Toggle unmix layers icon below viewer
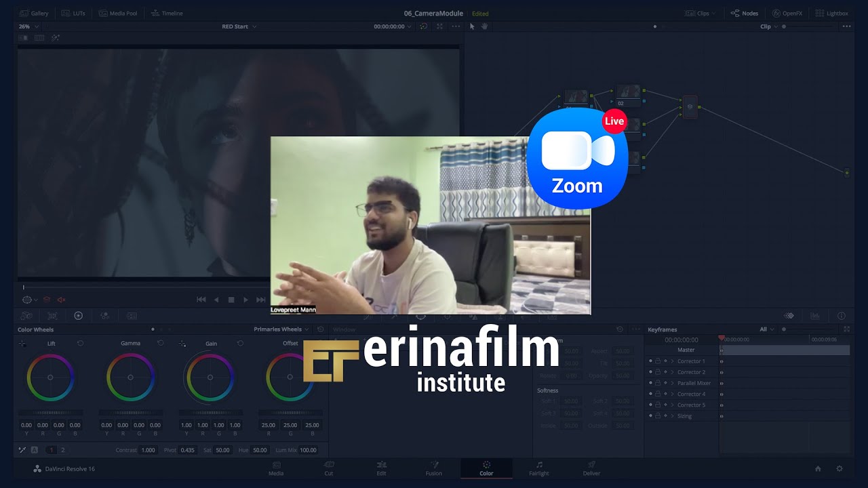This screenshot has height=488, width=868. (x=47, y=300)
